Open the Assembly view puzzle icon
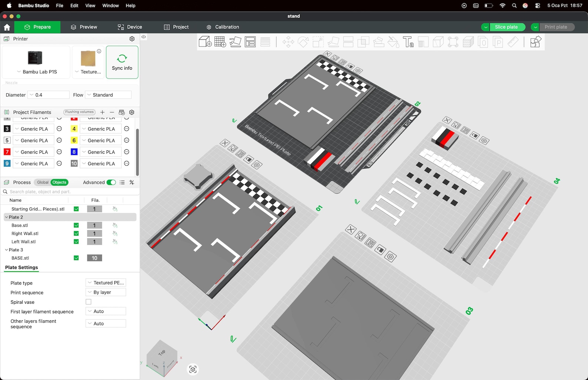The image size is (588, 380). tap(535, 42)
